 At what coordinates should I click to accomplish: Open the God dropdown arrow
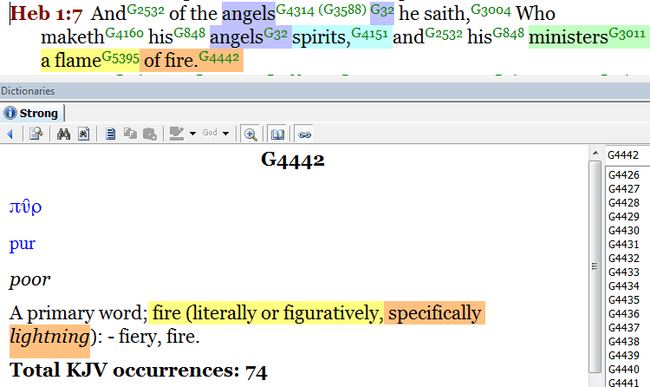[226, 134]
